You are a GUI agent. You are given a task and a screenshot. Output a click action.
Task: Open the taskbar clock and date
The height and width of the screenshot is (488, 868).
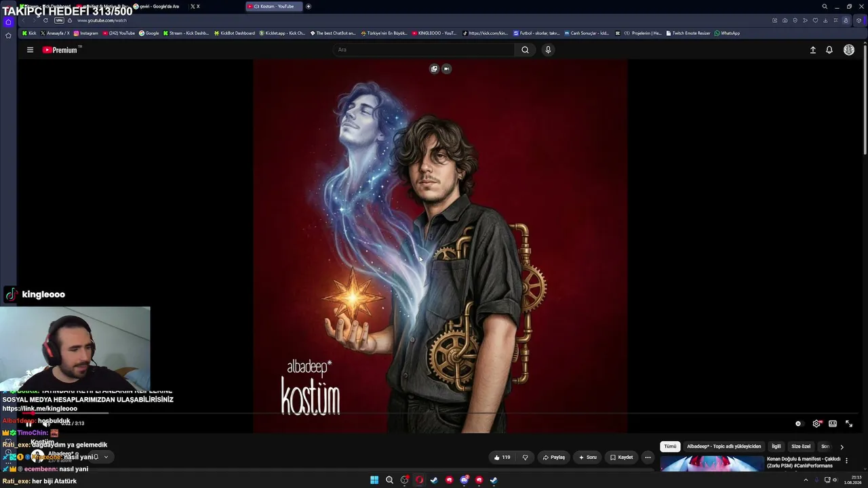[x=853, y=480]
